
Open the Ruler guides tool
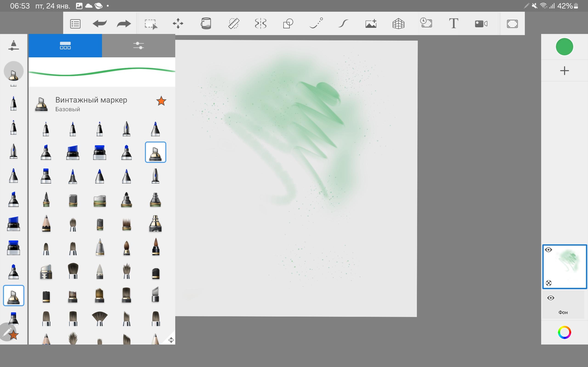[234, 24]
